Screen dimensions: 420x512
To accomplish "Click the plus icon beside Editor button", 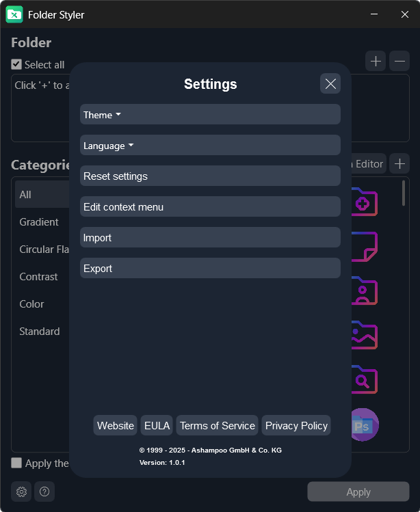I will (x=399, y=163).
